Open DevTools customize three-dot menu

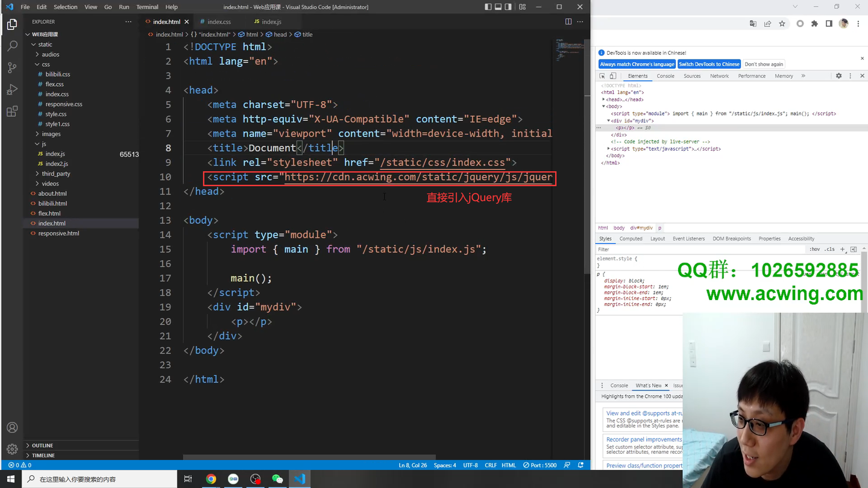(851, 76)
